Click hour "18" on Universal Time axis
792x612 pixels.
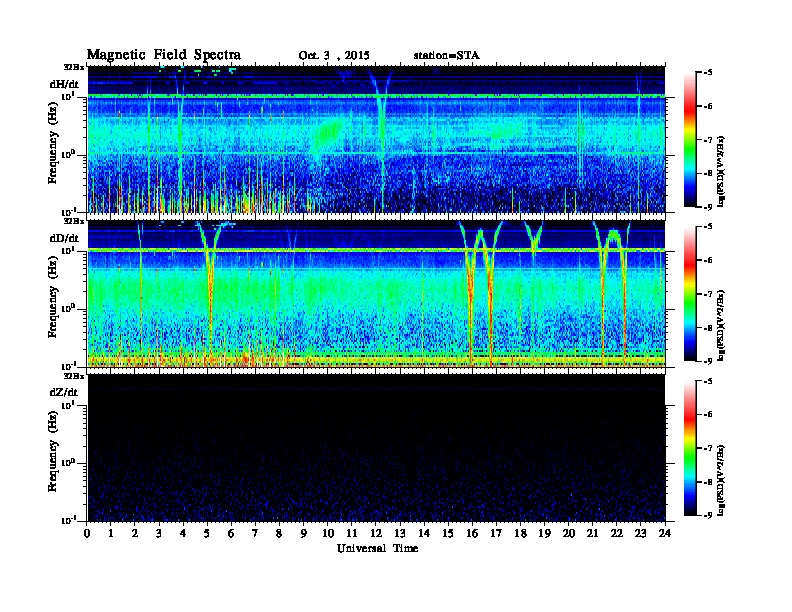[520, 534]
